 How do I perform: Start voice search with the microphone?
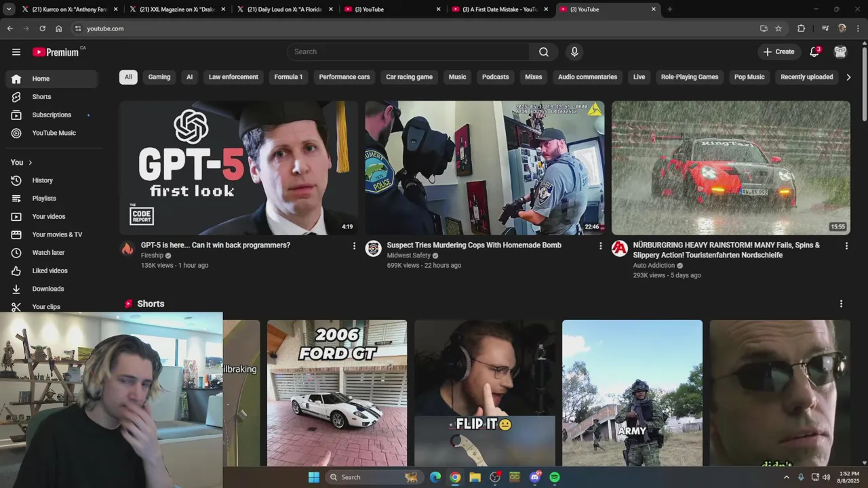click(x=574, y=52)
